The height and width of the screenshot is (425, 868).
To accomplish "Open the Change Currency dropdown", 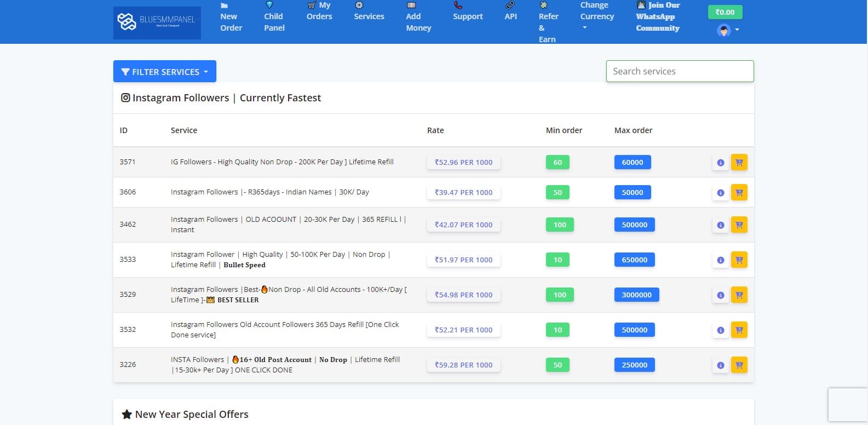I will [596, 16].
